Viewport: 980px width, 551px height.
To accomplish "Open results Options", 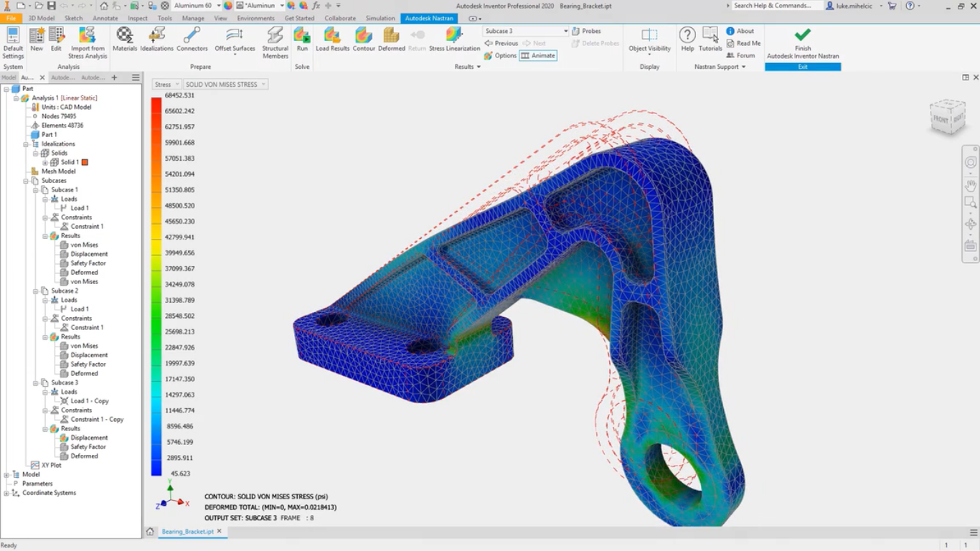I will tap(500, 55).
